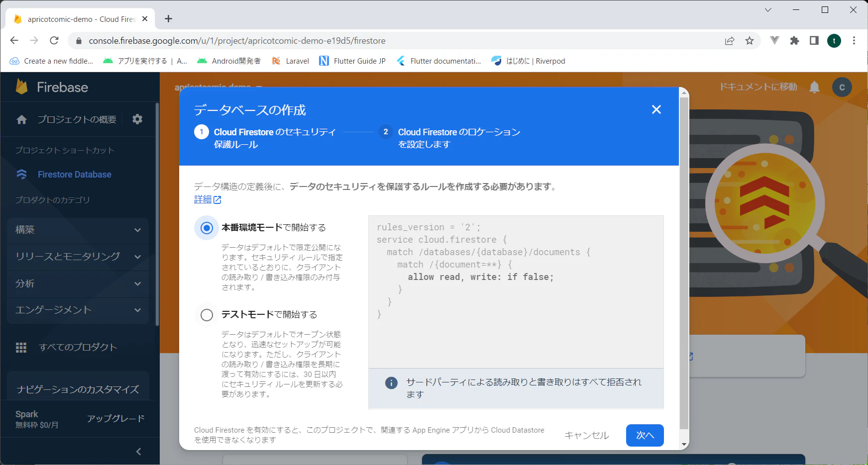Select production mode radio button
The image size is (868, 465).
click(x=207, y=228)
